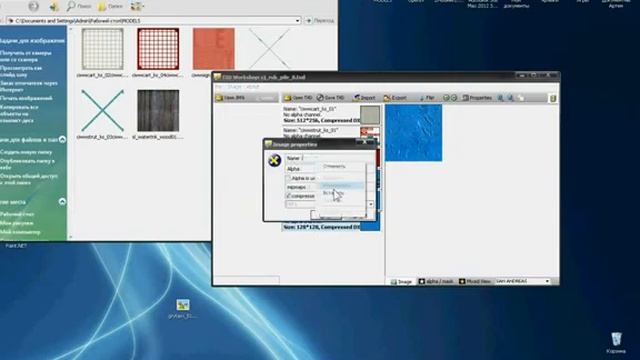Click the Переход go button
640x360 pixels.
click(320, 20)
